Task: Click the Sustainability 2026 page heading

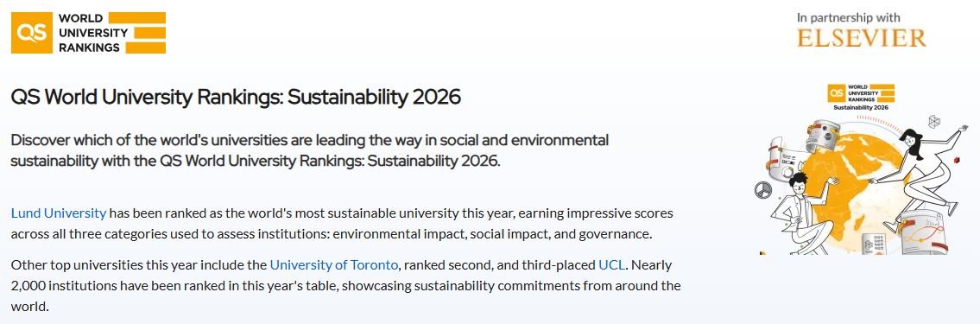Action: [236, 97]
